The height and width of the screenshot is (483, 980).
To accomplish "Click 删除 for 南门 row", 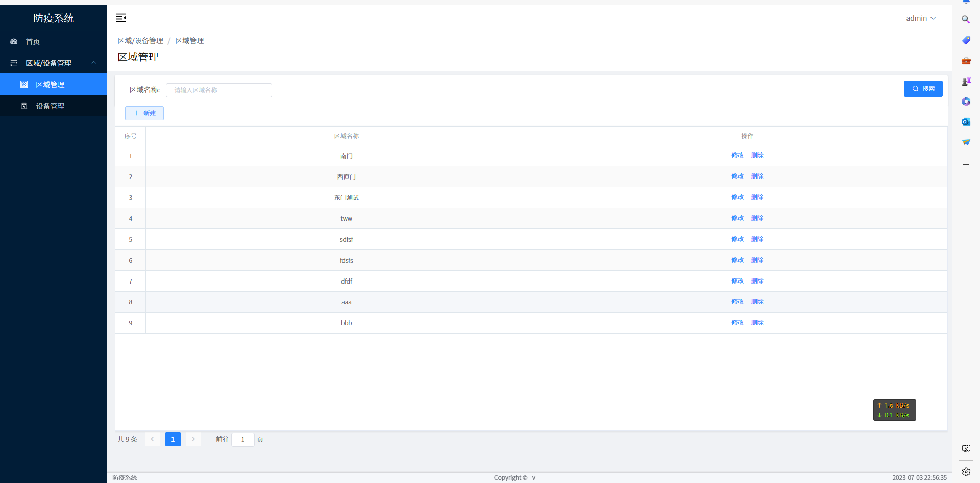I will pyautogui.click(x=757, y=156).
